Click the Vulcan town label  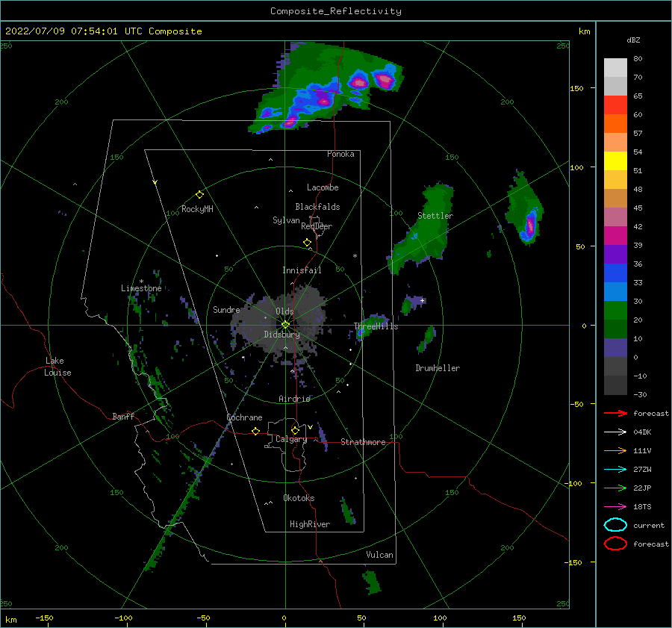click(380, 555)
